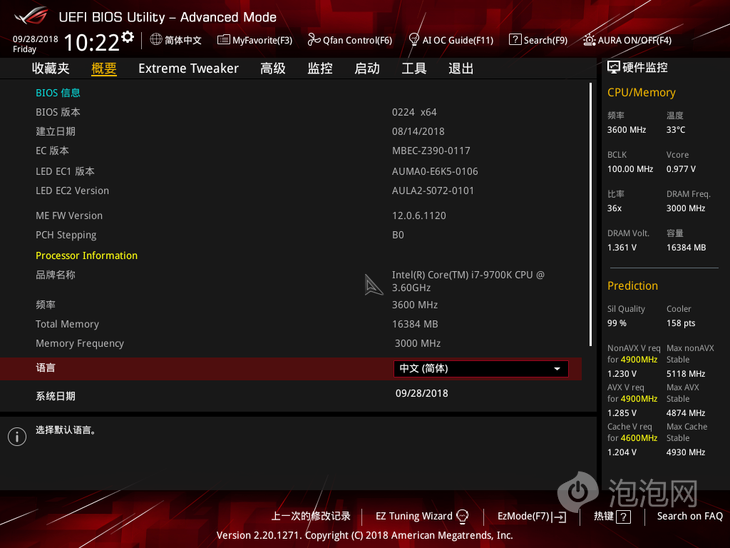730x548 pixels.
Task: Select the 系统日期 row
Action: [x=291, y=396]
